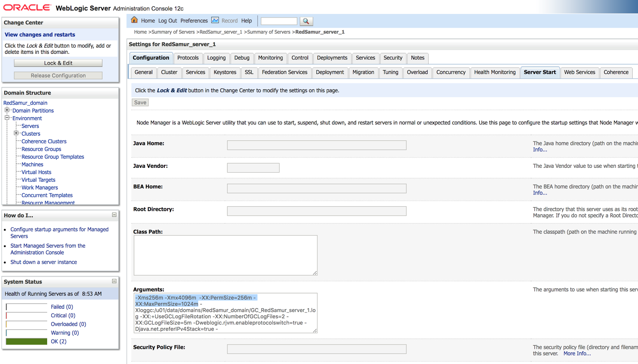The height and width of the screenshot is (364, 638).
Task: Click the Arguments text area
Action: 225,313
